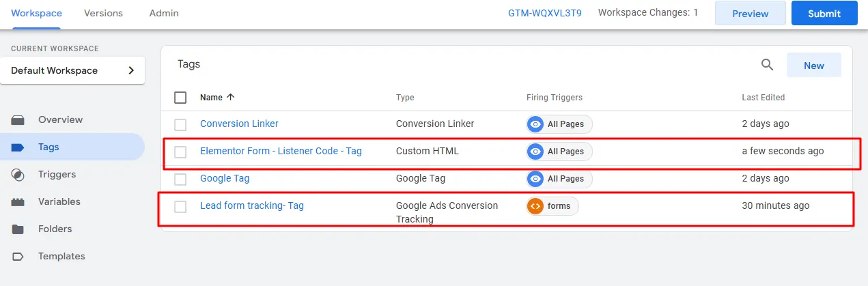Screen dimensions: 868x286
Task: Click the Type column header
Action: click(405, 98)
